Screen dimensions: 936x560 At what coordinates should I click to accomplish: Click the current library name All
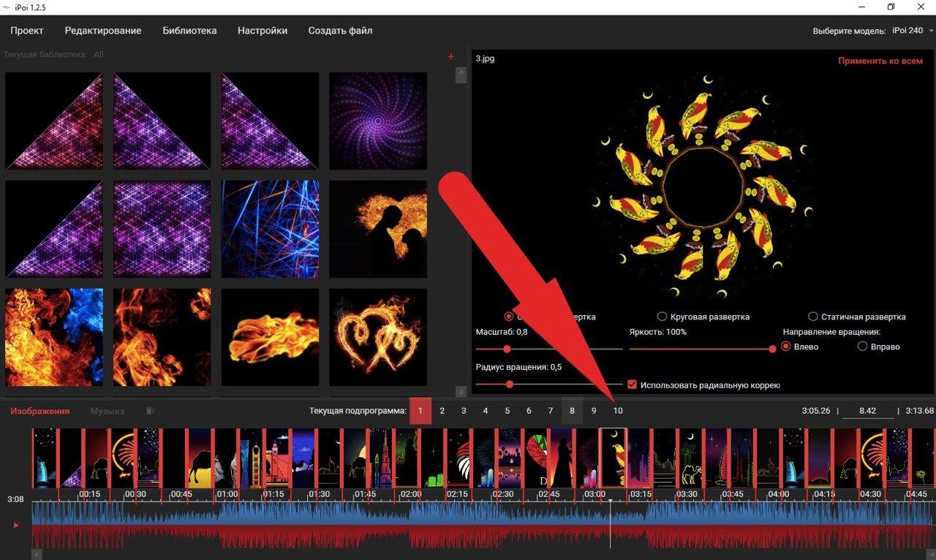point(99,55)
